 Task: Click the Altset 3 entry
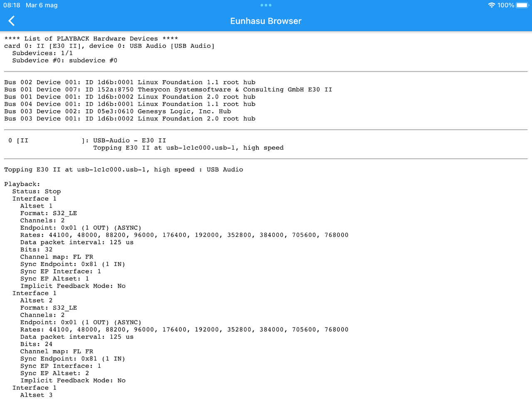click(36, 395)
